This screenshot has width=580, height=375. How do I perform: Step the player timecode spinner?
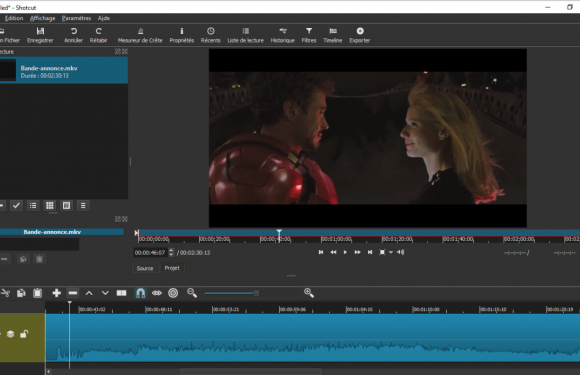tap(171, 253)
